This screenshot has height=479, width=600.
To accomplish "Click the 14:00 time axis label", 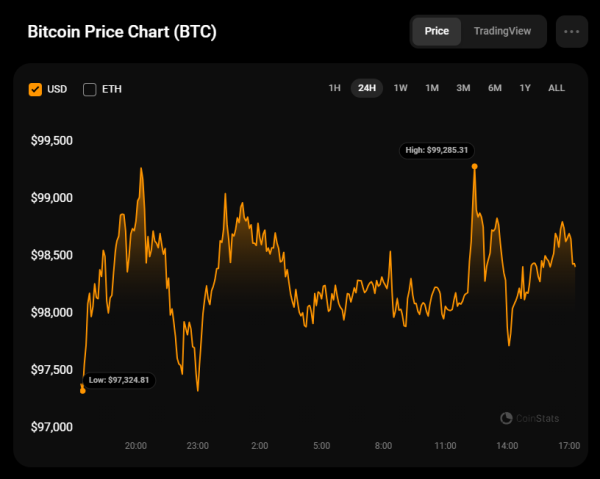I will (x=507, y=446).
